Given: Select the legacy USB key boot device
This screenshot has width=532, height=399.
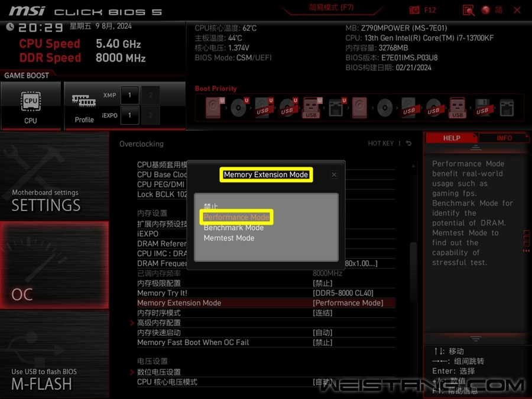Looking at the screenshot, I should pyautogui.click(x=458, y=108).
